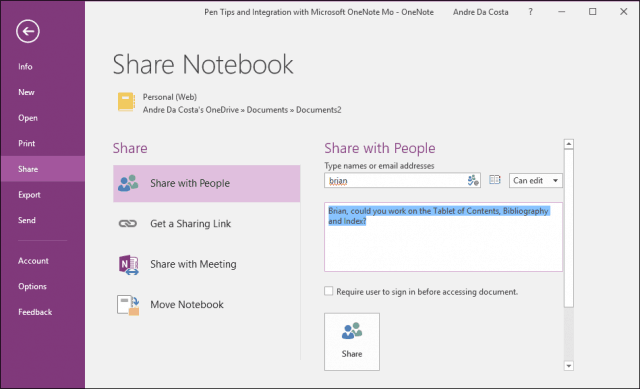
Task: Click inside the message text box
Action: (443, 237)
